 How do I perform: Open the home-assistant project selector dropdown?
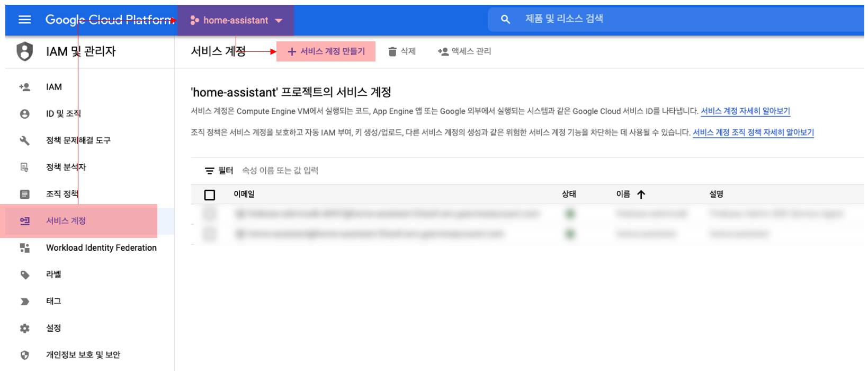pos(236,20)
